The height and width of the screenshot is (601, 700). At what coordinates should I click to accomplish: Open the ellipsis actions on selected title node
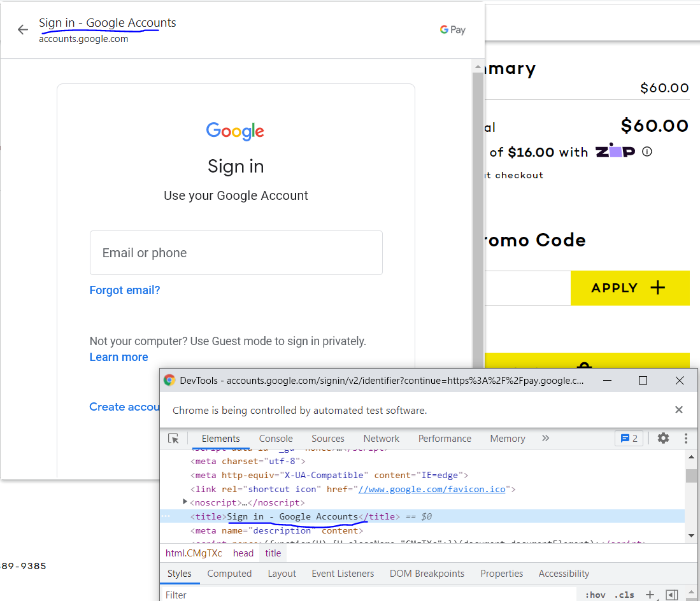[x=166, y=516]
